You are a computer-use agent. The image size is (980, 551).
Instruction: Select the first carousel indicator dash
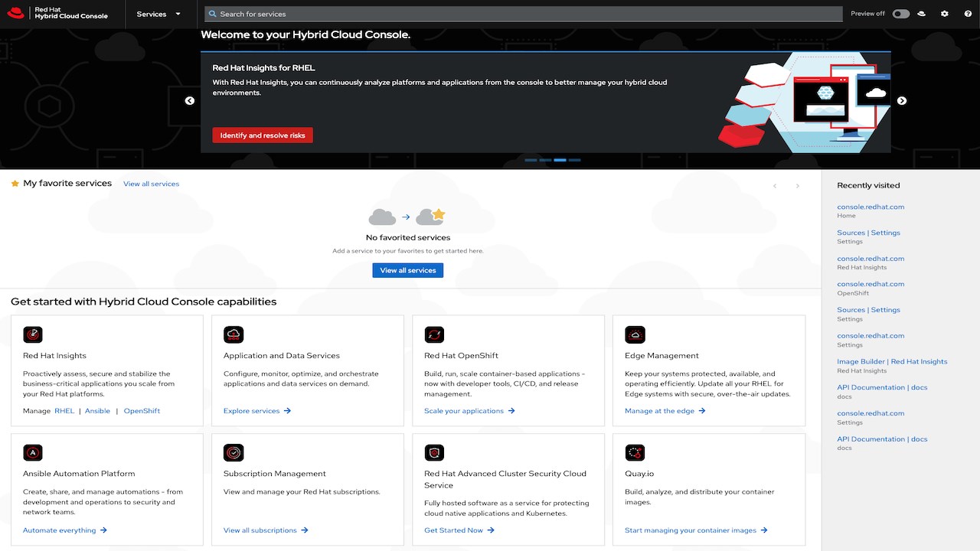point(531,160)
